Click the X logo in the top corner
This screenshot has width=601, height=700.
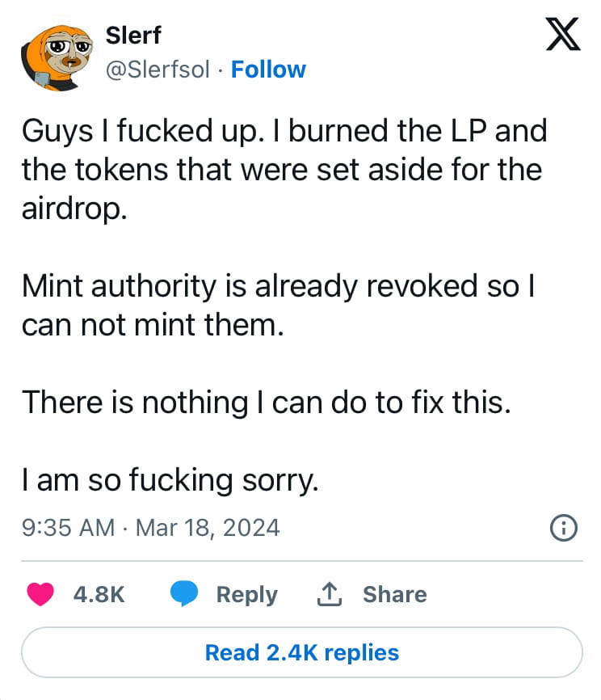561,34
